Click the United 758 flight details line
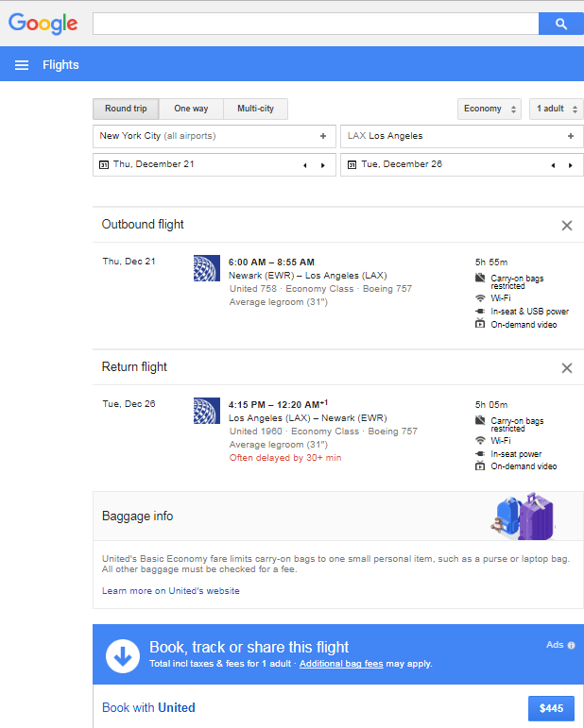Screen dimensions: 584x728 tap(320, 289)
